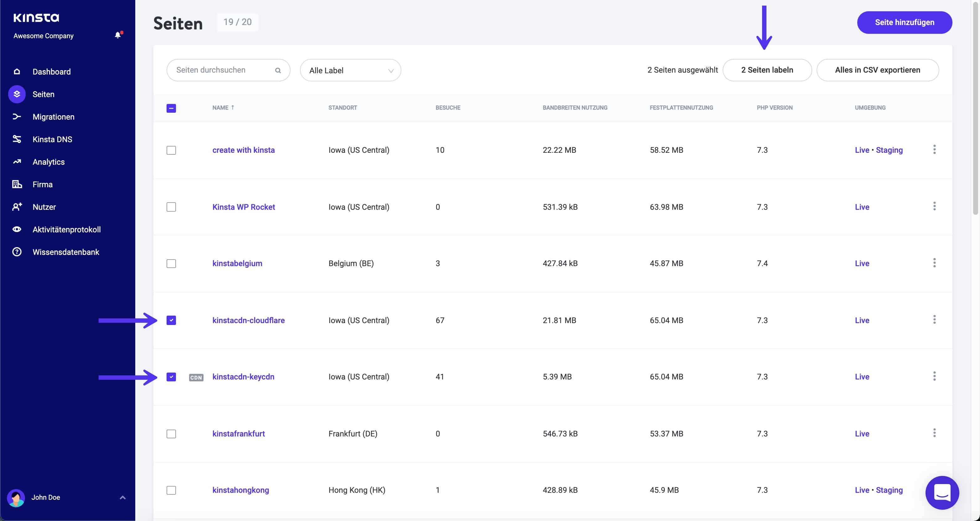Screen dimensions: 980x521
Task: Uncheck the kinstacdn-cloudflare checkbox
Action: [x=171, y=320]
